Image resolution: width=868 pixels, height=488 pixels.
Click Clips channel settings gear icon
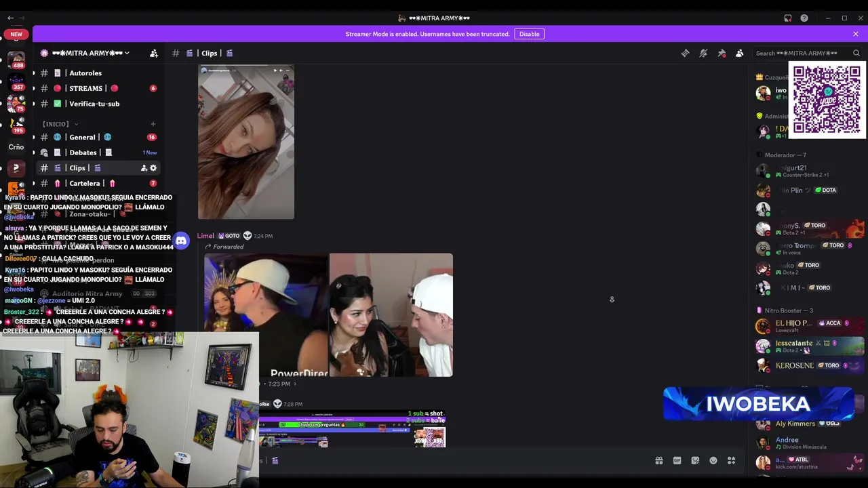pyautogui.click(x=153, y=168)
